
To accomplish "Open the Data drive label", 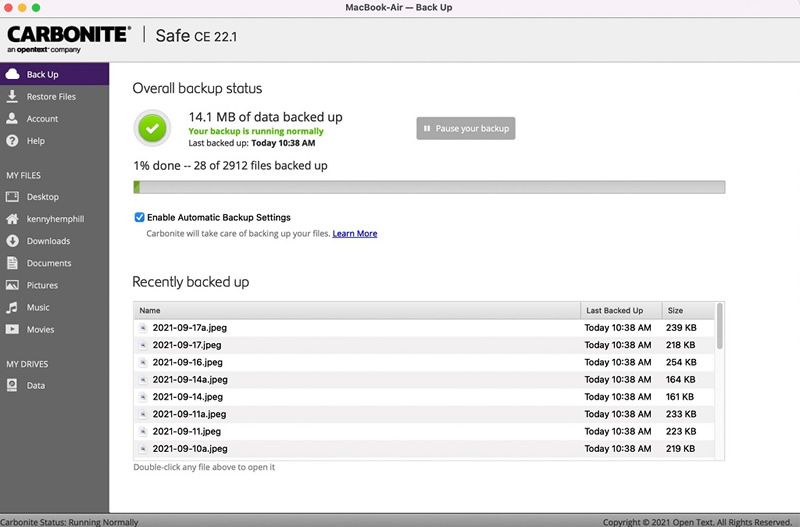I will [36, 386].
